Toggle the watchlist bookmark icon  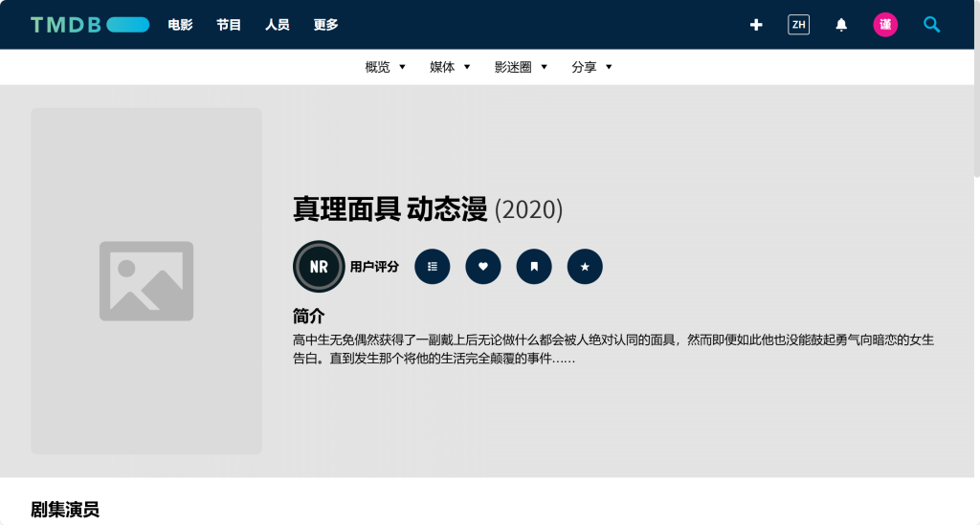534,267
